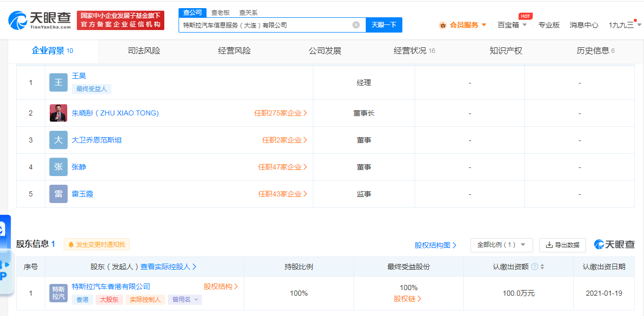The height and width of the screenshot is (316, 644).
Task: Expand the 曾用名 tag dropdown
Action: [186, 300]
